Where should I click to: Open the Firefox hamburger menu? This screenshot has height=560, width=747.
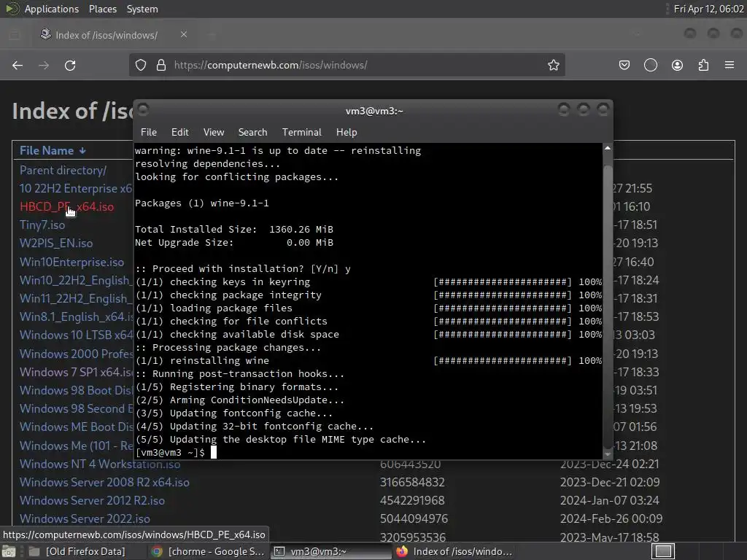point(729,65)
